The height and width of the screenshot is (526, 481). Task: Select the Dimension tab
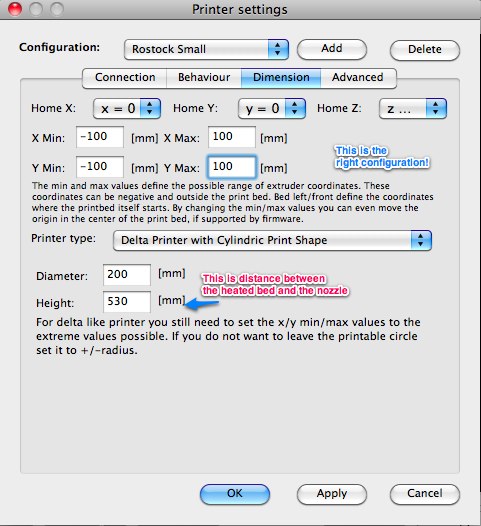click(281, 77)
